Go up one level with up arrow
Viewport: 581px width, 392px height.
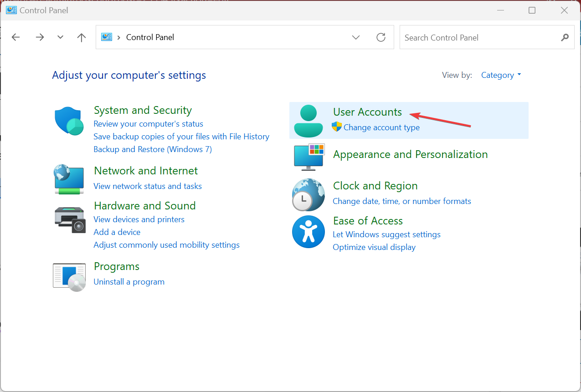[x=82, y=37]
